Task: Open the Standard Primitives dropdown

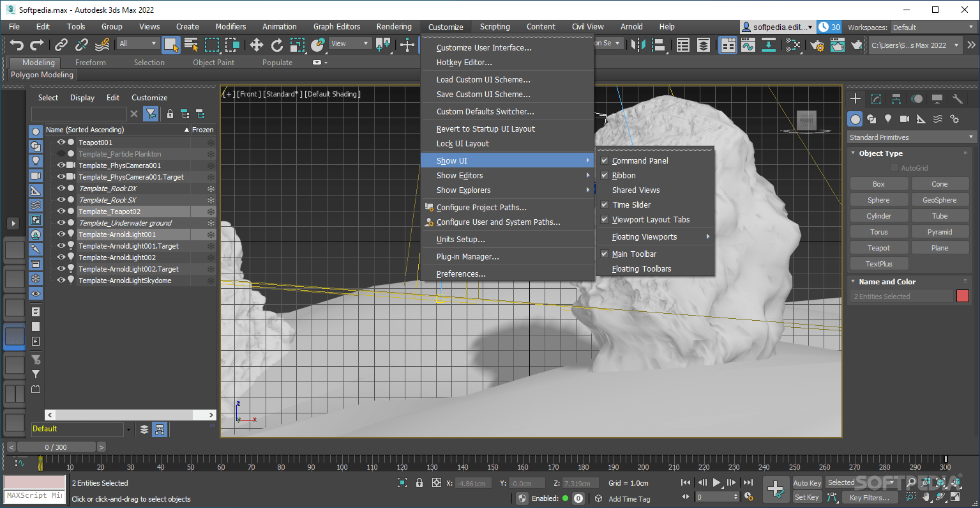Action: [x=911, y=137]
